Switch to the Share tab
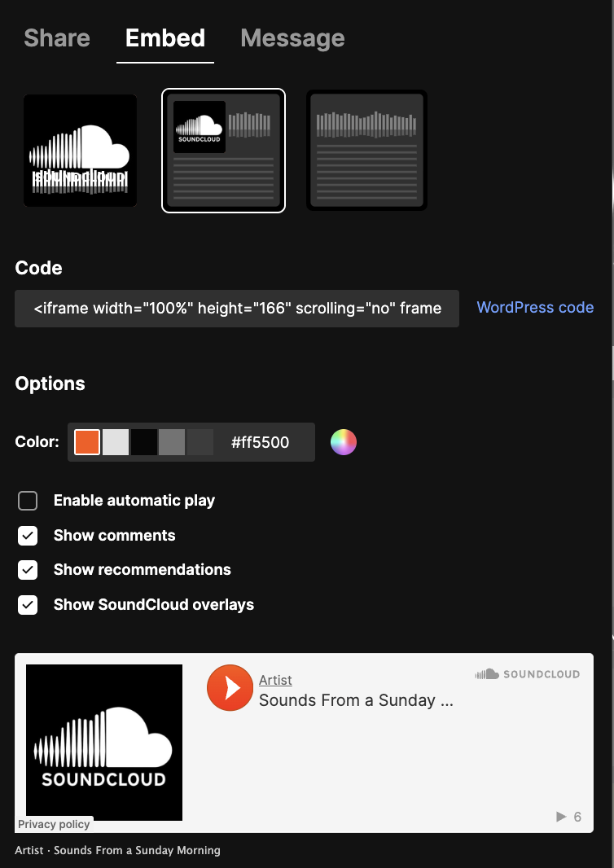Screen dimensions: 614x868 (56, 38)
